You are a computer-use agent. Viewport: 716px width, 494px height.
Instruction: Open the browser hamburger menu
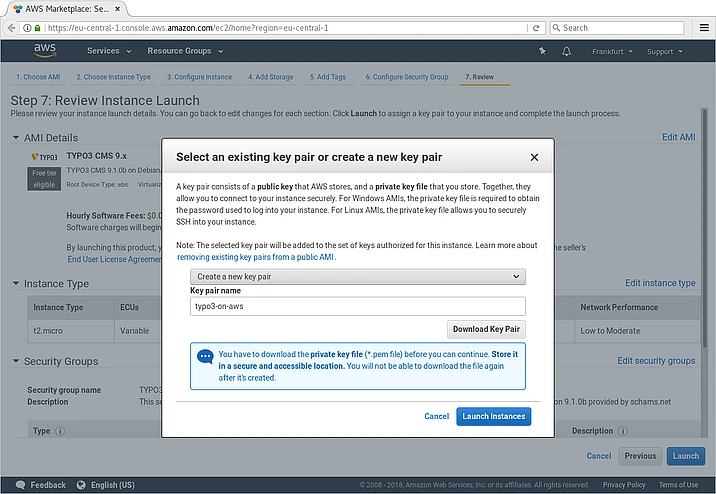coord(703,28)
